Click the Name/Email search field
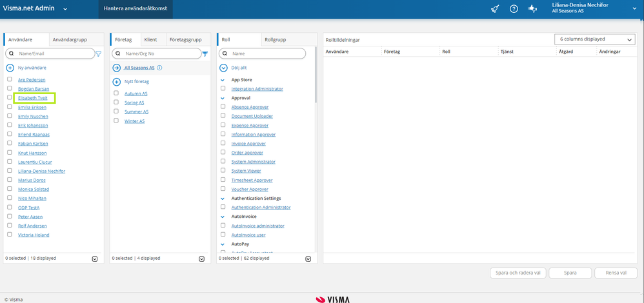Viewport: 644px width, 303px height. [50, 54]
